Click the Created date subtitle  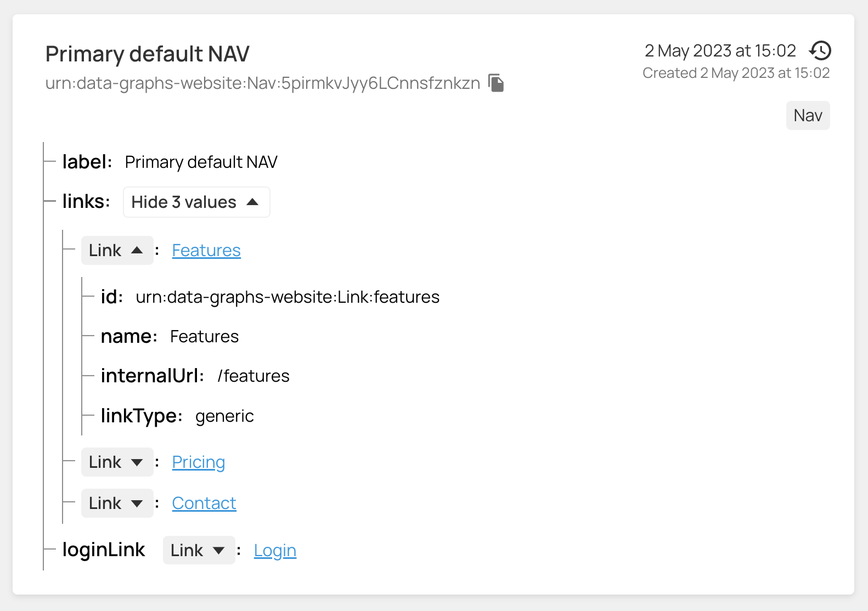coord(736,73)
